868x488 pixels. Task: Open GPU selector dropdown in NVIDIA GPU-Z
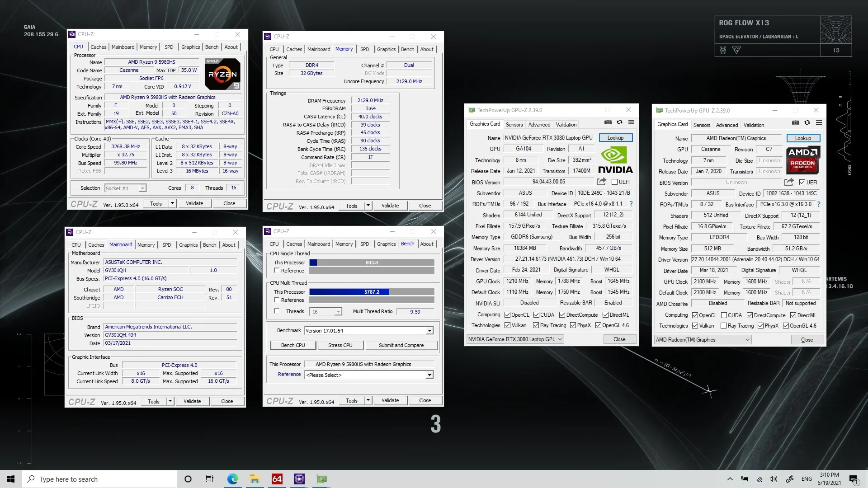pos(515,339)
